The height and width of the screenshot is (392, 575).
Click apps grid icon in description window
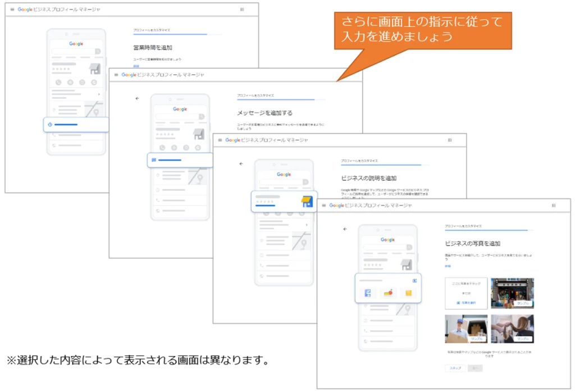tap(450, 140)
